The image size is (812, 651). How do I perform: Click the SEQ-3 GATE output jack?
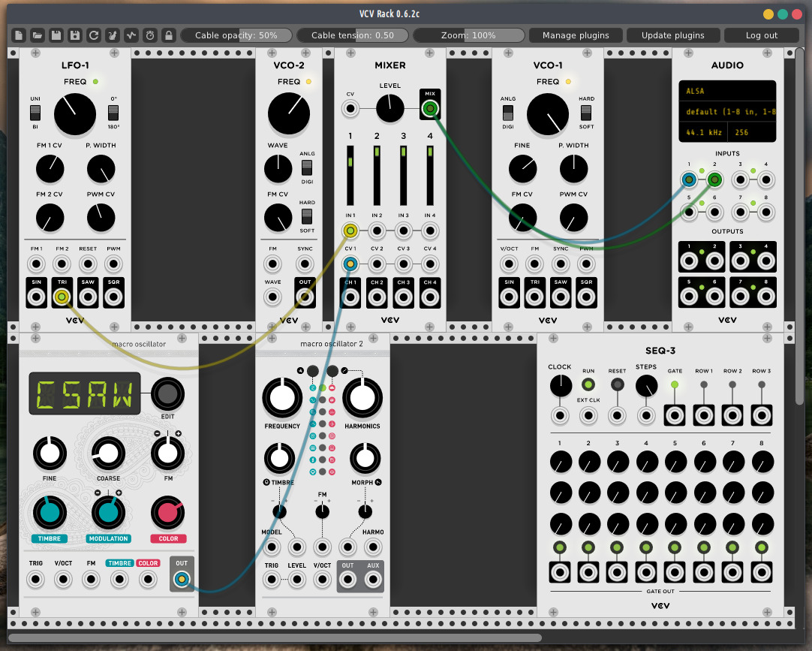(x=675, y=415)
